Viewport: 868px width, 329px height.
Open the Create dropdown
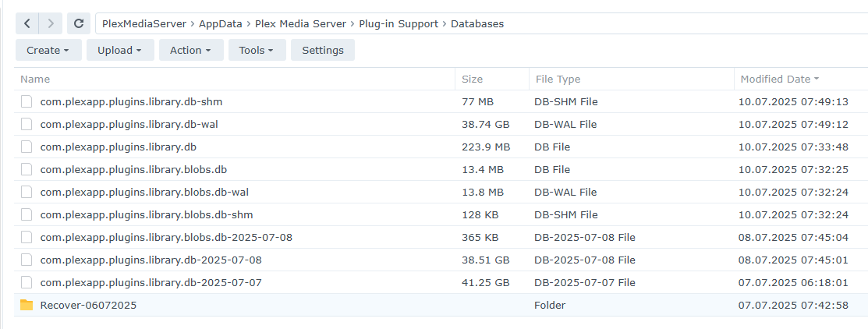coord(48,50)
